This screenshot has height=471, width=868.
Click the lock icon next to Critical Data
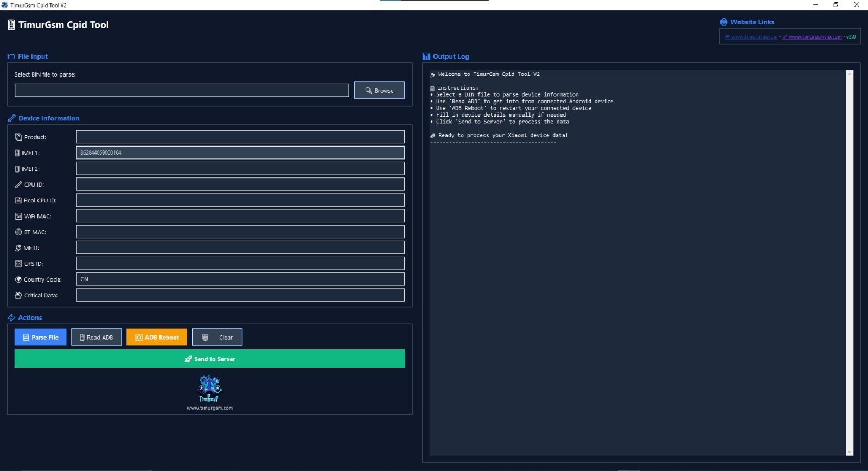coord(18,295)
